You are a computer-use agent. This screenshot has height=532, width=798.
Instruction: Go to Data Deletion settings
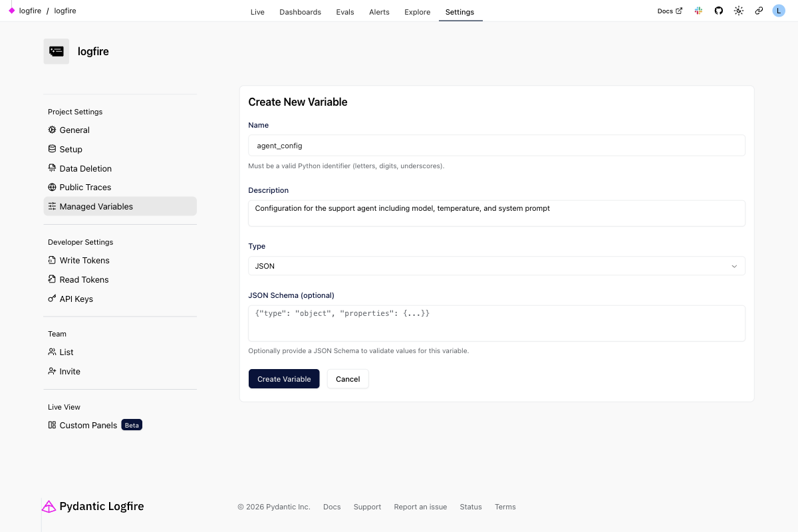click(85, 169)
